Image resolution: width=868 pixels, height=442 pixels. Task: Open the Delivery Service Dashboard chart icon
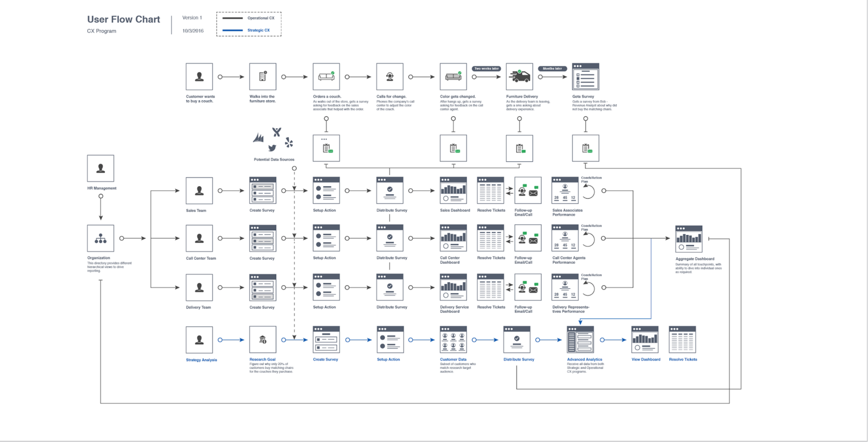click(x=453, y=287)
